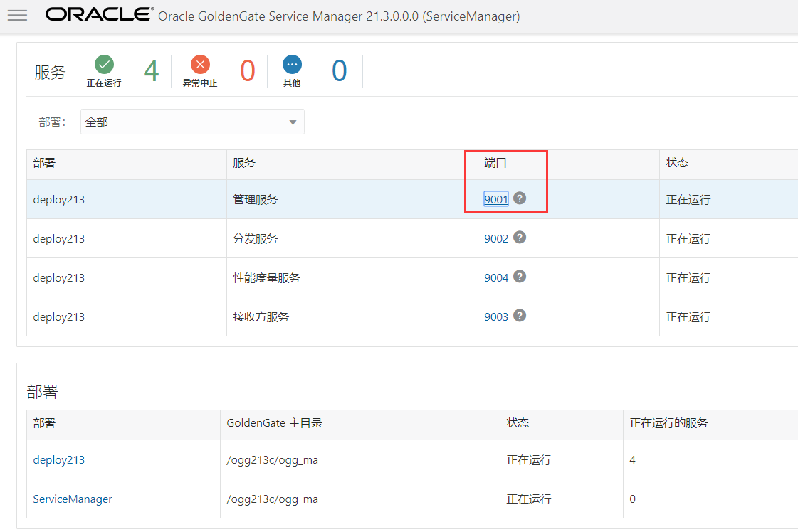This screenshot has width=798, height=532.
Task: Click the dropdown arrow next to 全部
Action: [x=293, y=122]
